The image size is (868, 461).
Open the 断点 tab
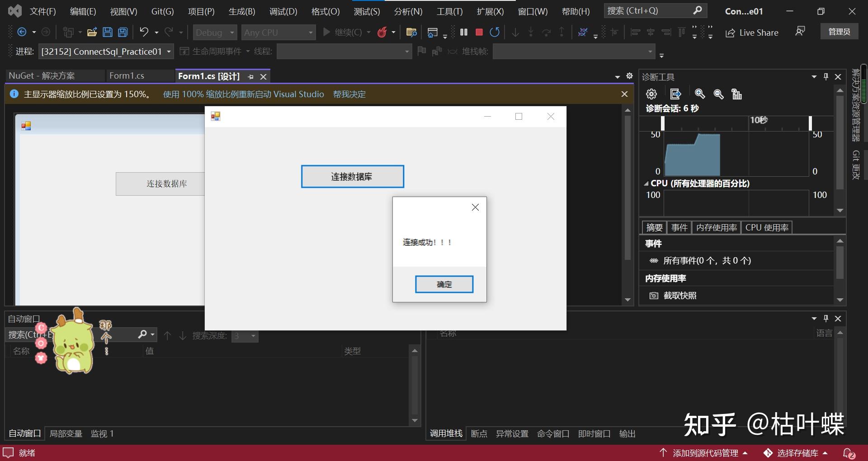(x=479, y=433)
